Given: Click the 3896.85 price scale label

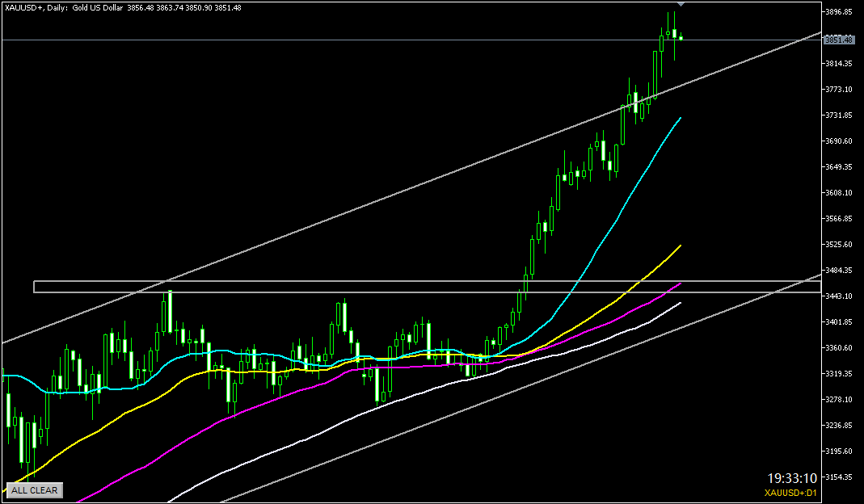Looking at the screenshot, I should (841, 12).
